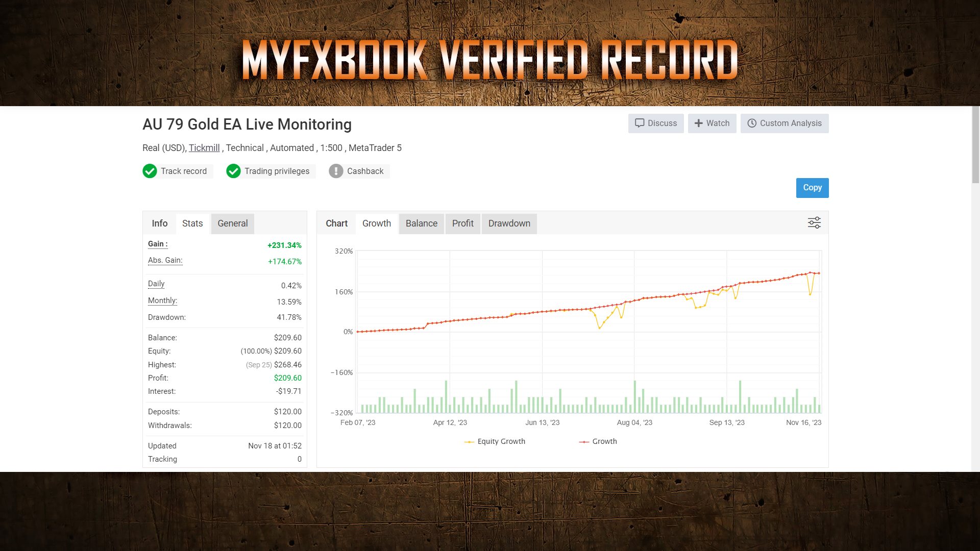Show the Profit chart tab
This screenshot has height=551, width=980.
[463, 223]
